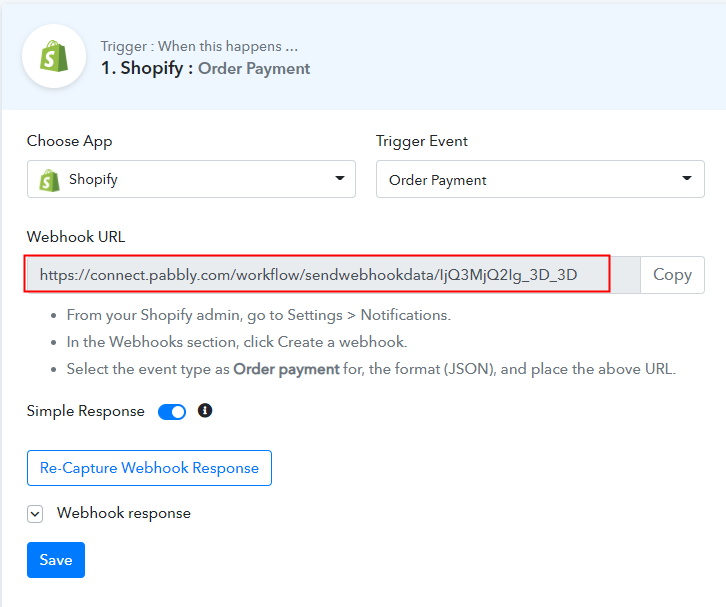Click the 'Trigger Event' label

421,141
